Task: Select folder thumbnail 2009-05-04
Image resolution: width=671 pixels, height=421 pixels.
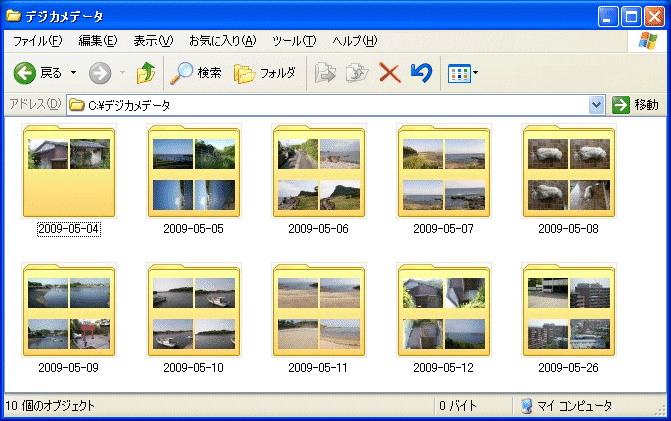Action: 69,171
